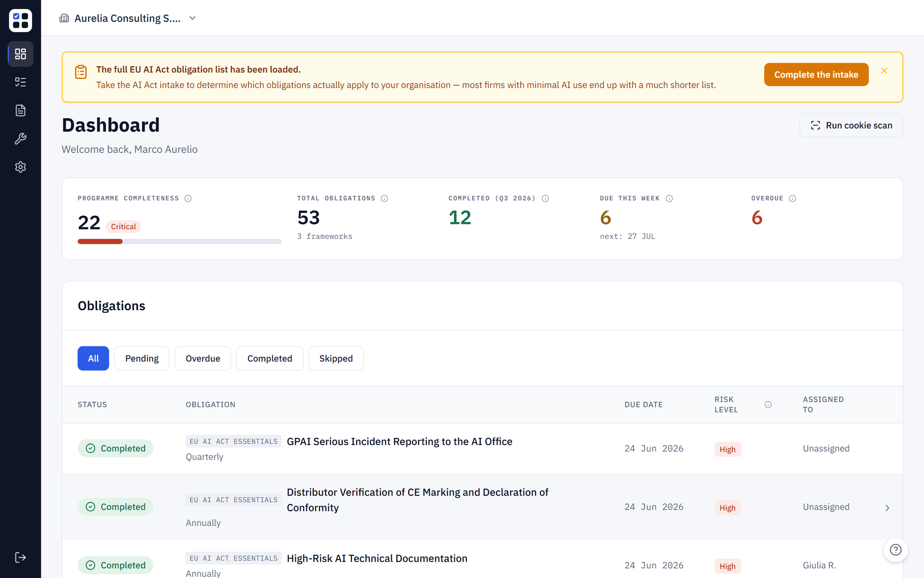
Task: Click the completed count 12
Action: click(x=460, y=218)
